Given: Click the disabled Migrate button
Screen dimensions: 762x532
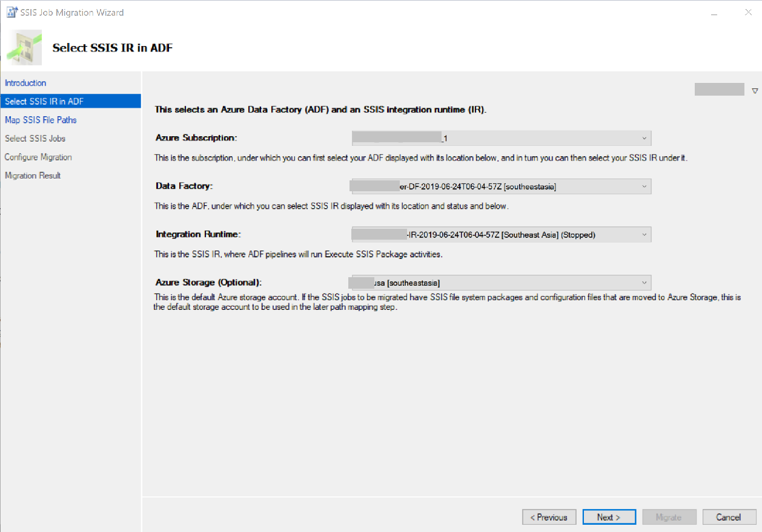Looking at the screenshot, I should [x=669, y=517].
